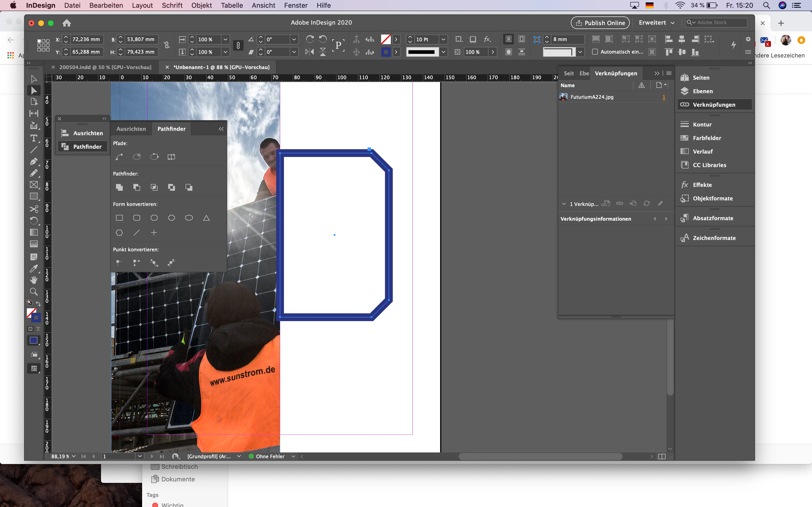The image size is (812, 507).
Task: Click the blue stroke color swatch
Action: (386, 52)
